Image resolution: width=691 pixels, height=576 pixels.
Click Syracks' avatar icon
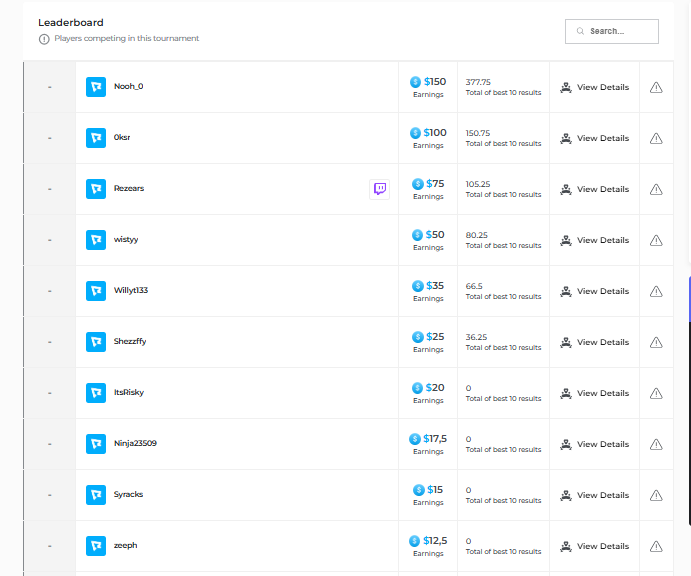point(96,495)
